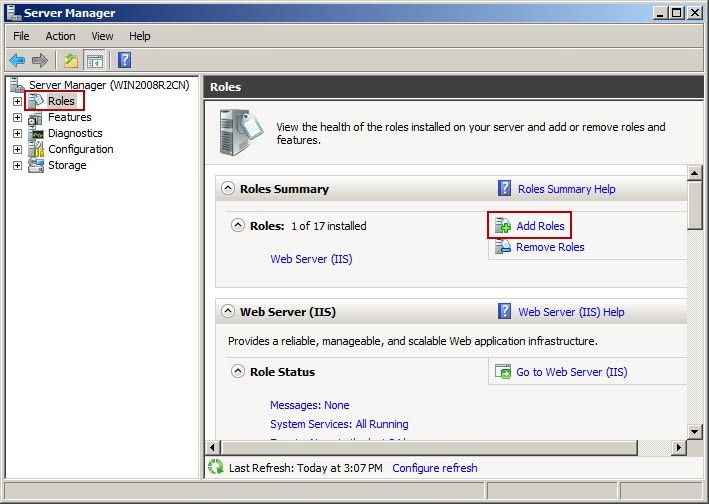Screen dimensions: 709x504
Task: Expand the Storage tree node
Action: point(17,165)
